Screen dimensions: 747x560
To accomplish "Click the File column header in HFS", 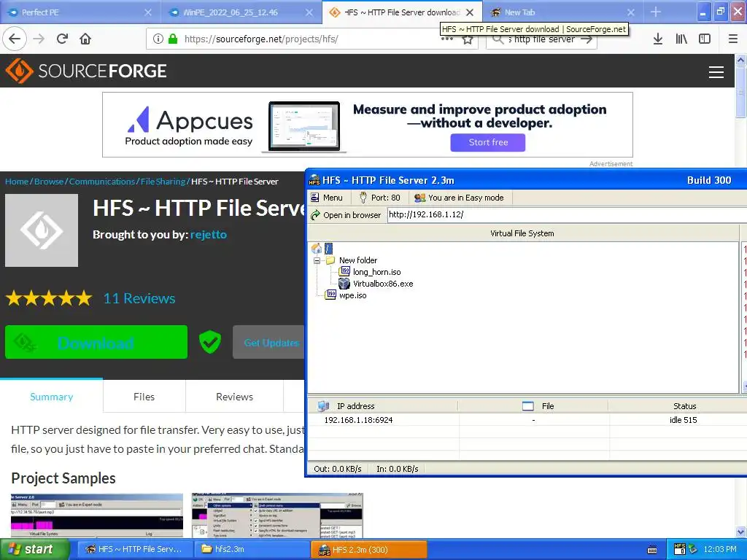I will point(533,406).
